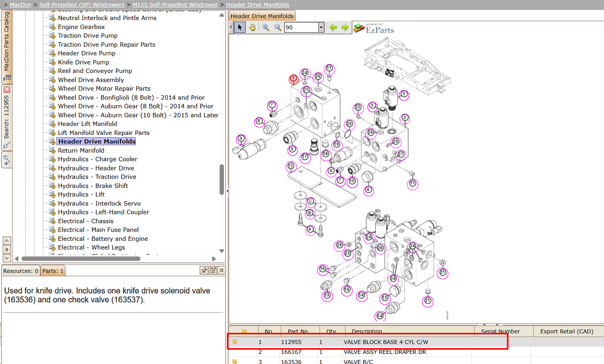Open Hydraulics - Charge Cooler page
The width and height of the screenshot is (604, 364).
point(97,159)
